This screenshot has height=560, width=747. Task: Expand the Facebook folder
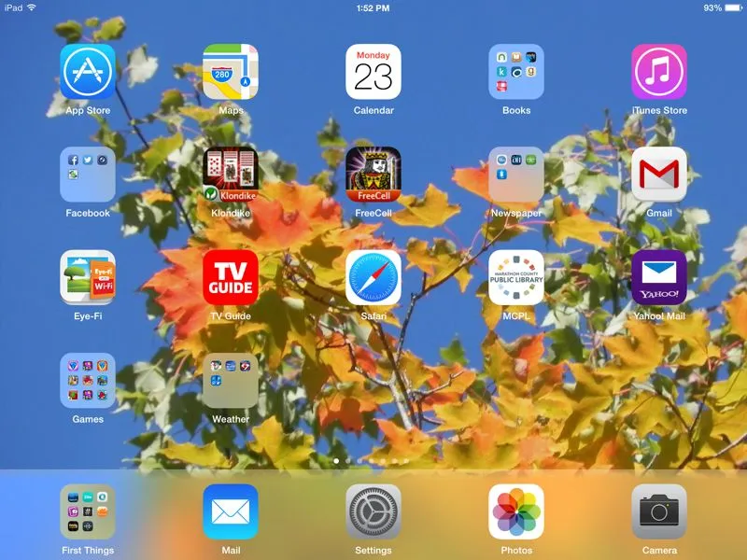pyautogui.click(x=88, y=175)
